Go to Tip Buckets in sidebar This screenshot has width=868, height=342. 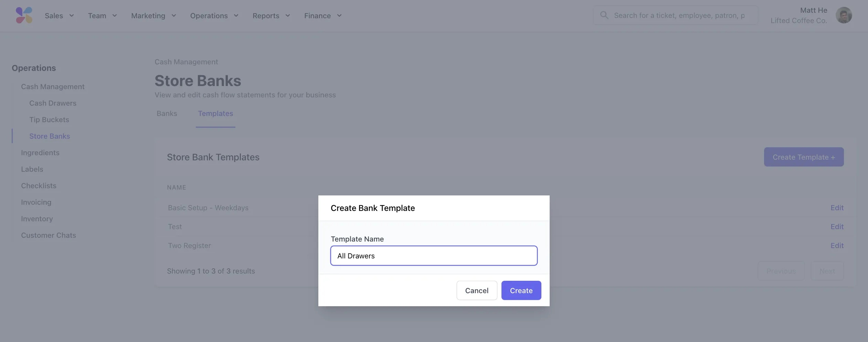click(49, 120)
